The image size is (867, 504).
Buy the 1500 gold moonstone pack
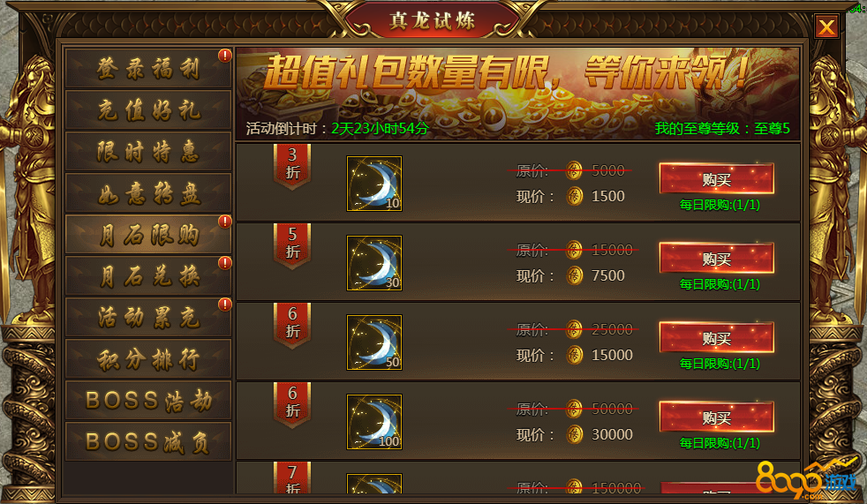[717, 178]
